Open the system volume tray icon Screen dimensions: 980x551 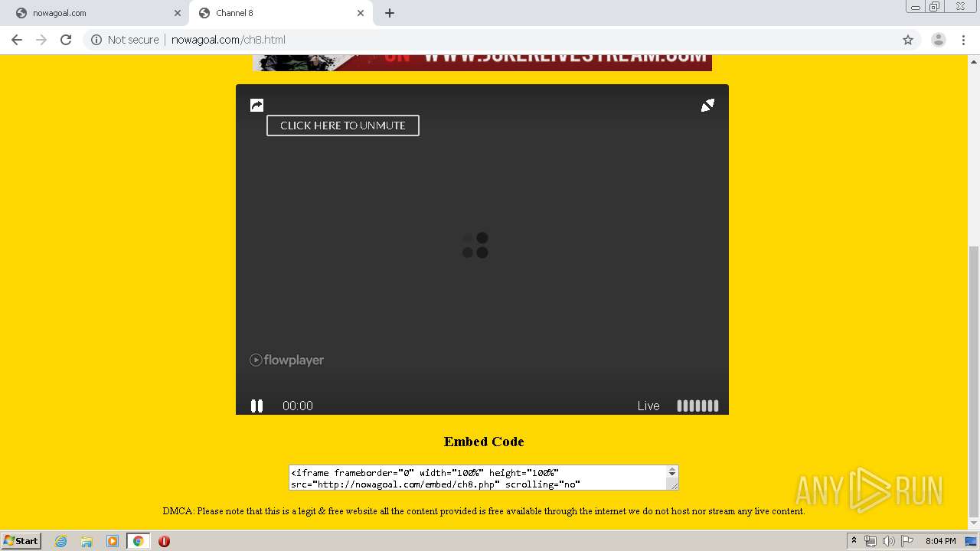click(x=889, y=541)
